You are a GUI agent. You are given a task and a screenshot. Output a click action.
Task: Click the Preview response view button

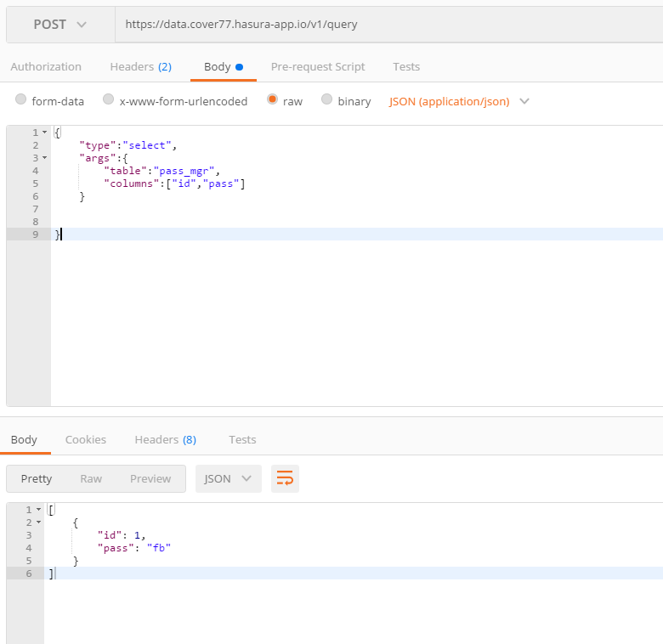[x=150, y=478]
